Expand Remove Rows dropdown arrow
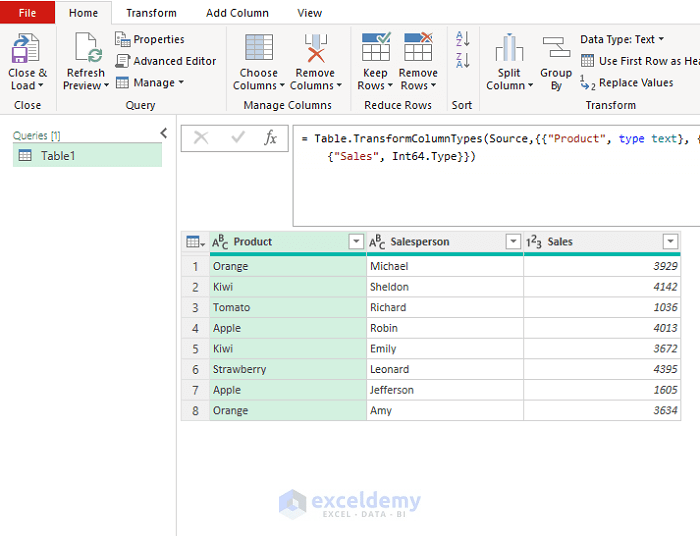Viewport: 700px width, 536px height. [x=433, y=85]
